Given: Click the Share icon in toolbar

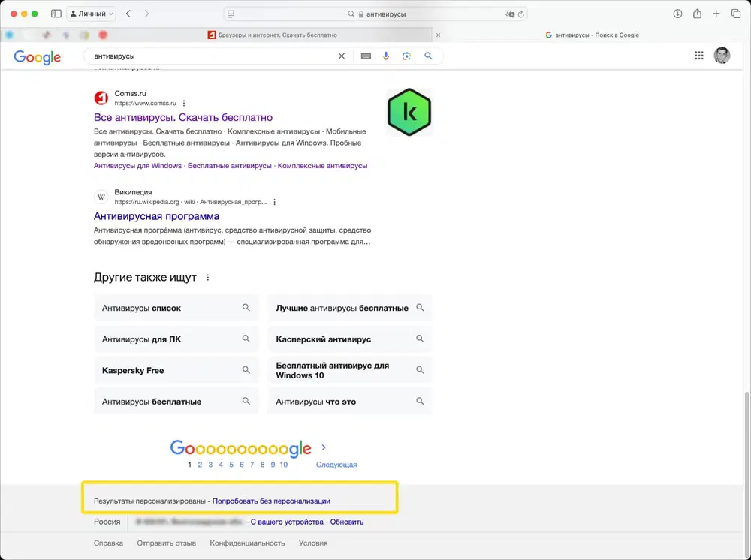Looking at the screenshot, I should click(x=697, y=14).
